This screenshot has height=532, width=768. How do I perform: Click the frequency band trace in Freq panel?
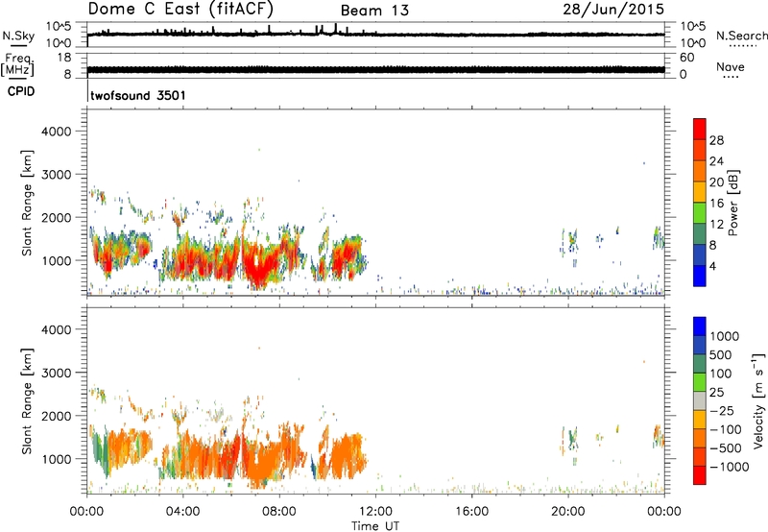375,69
